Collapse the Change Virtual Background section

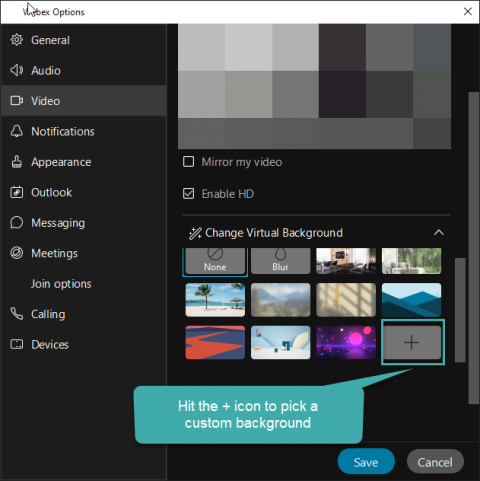(439, 233)
